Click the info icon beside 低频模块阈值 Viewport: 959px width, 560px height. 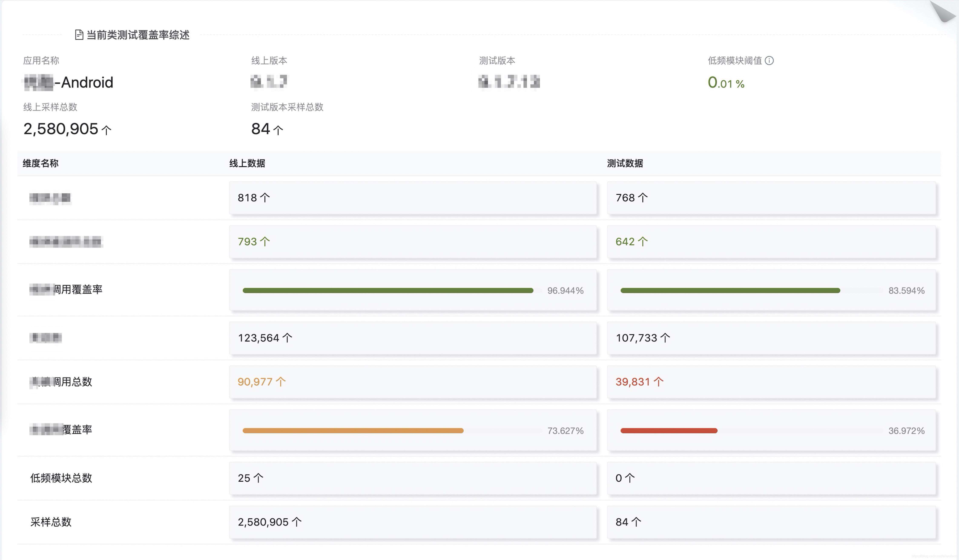pyautogui.click(x=769, y=60)
